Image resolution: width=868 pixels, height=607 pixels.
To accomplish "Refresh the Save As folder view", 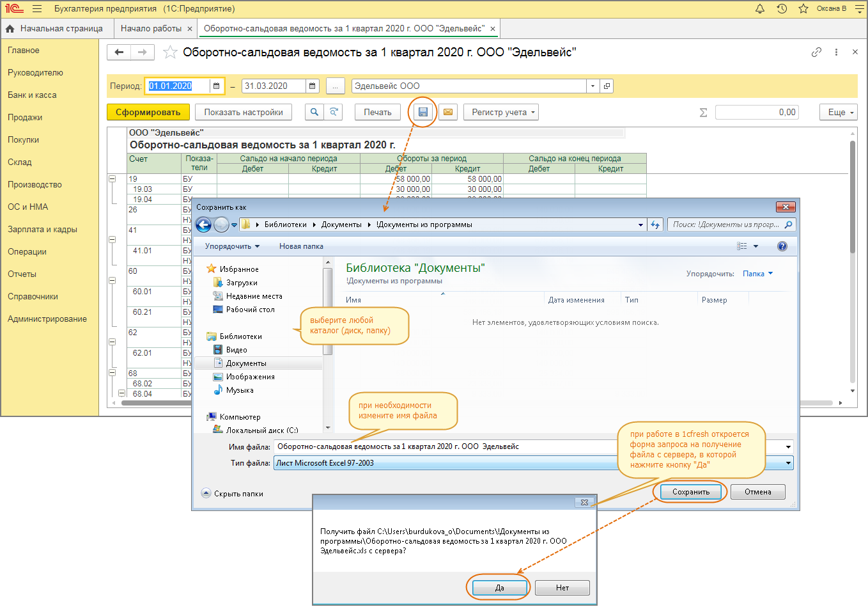I will pos(655,225).
